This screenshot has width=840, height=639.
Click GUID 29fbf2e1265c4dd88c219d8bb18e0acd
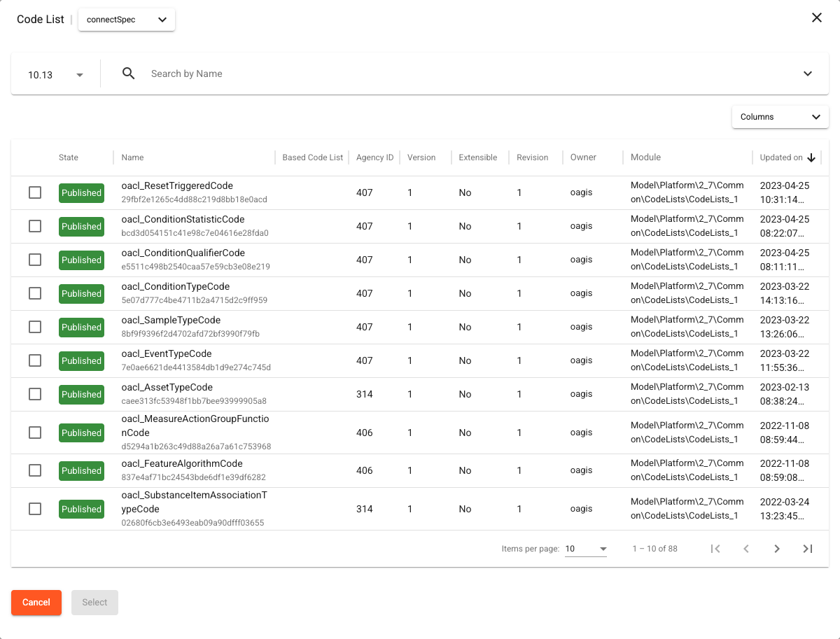point(194,199)
